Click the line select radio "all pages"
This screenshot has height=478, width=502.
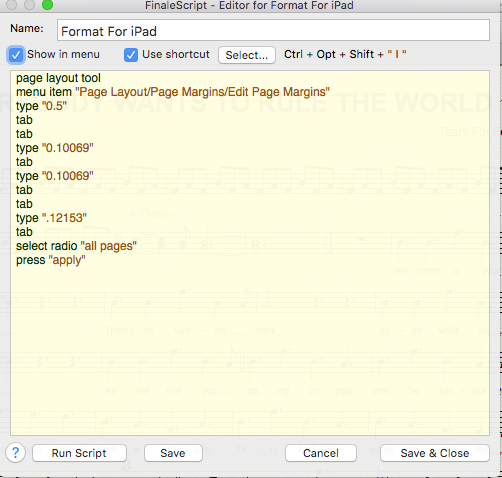click(76, 246)
